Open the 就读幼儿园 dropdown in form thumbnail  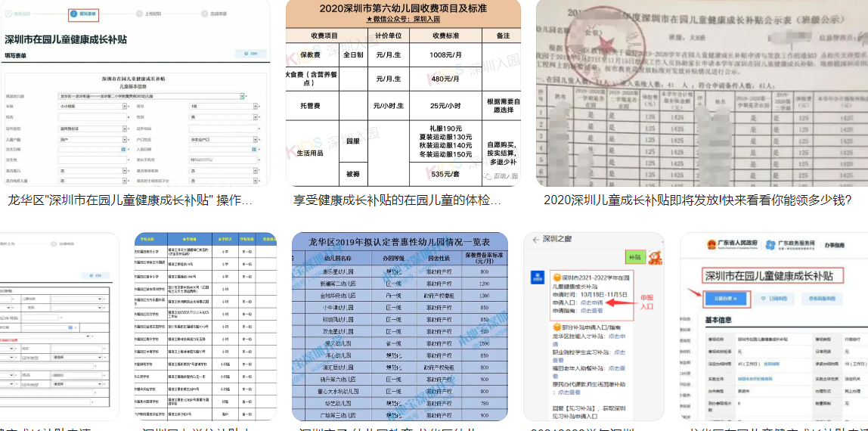pyautogui.click(x=151, y=96)
